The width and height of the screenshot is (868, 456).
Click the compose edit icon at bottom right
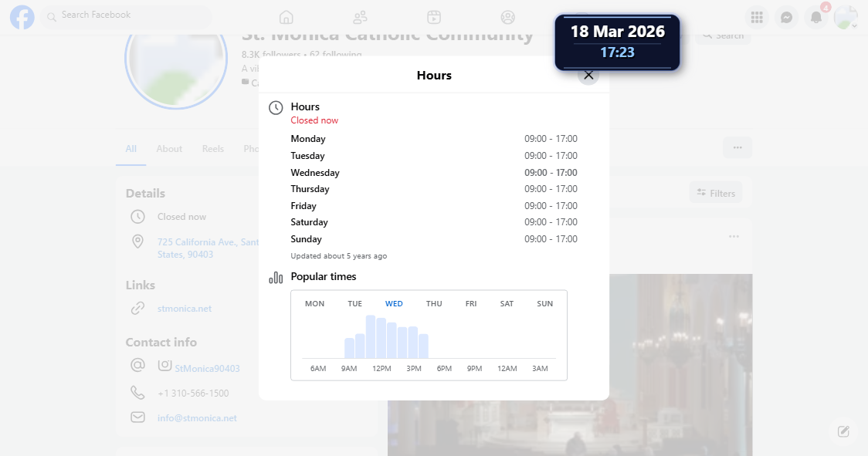point(843,431)
